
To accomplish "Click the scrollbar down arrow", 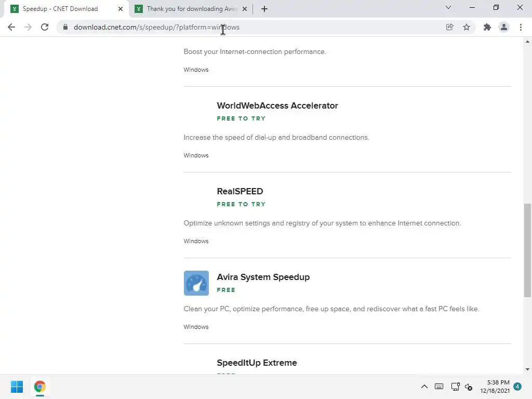I will point(527,369).
